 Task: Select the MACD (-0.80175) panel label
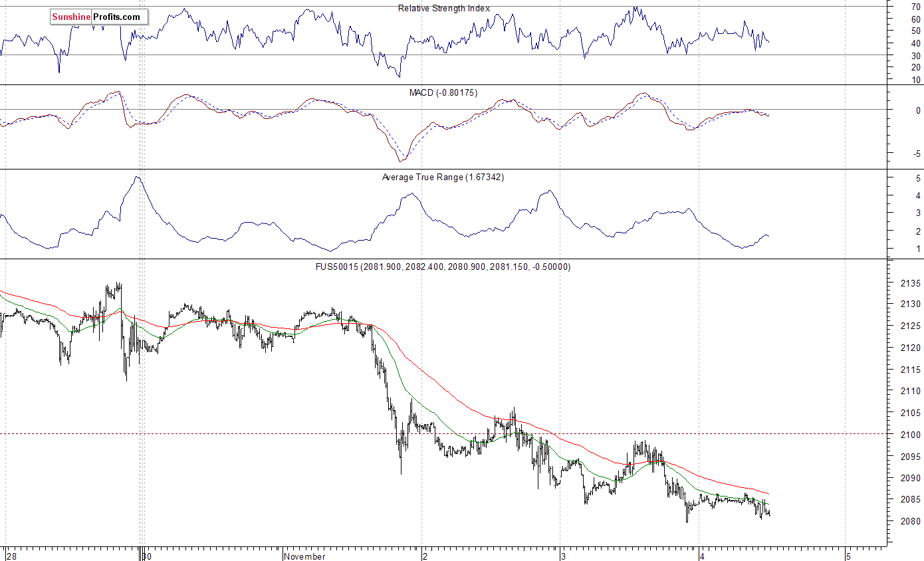pyautogui.click(x=443, y=92)
